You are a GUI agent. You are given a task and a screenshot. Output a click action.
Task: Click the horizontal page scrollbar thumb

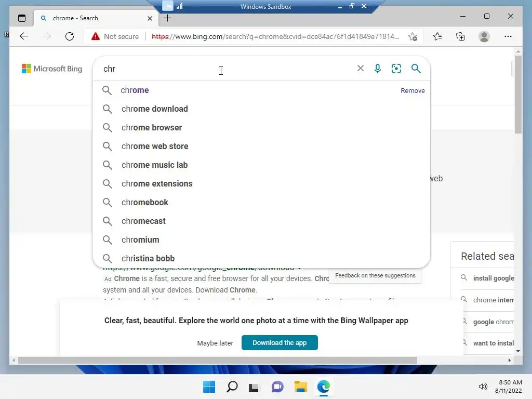218,361
